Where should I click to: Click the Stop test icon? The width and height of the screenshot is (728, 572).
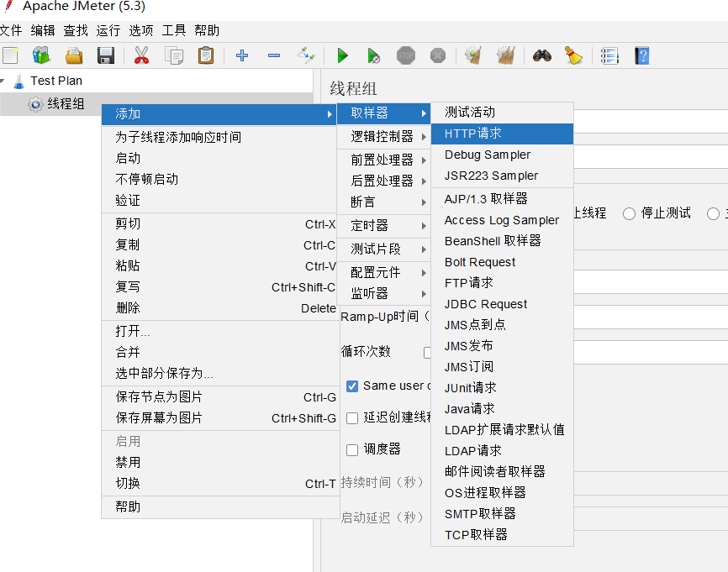tap(406, 55)
